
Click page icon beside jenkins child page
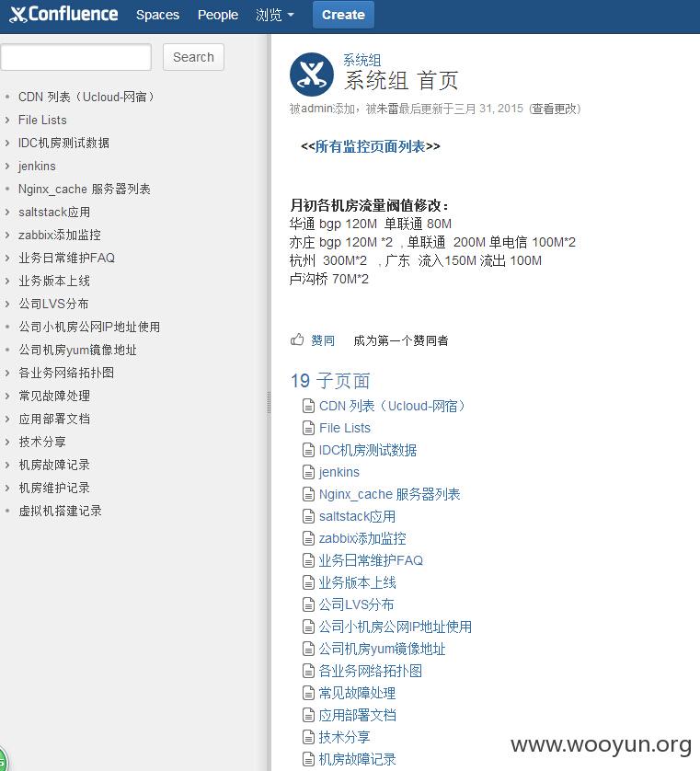click(x=308, y=473)
